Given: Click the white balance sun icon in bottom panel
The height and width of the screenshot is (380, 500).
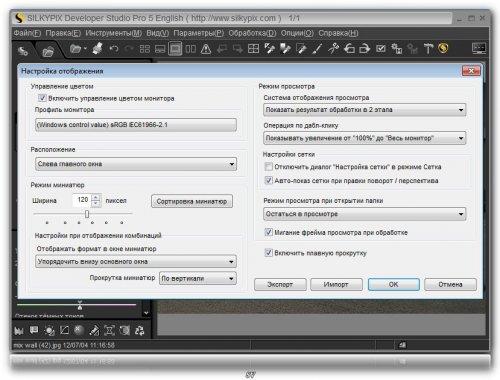Looking at the screenshot, I should tap(49, 331).
